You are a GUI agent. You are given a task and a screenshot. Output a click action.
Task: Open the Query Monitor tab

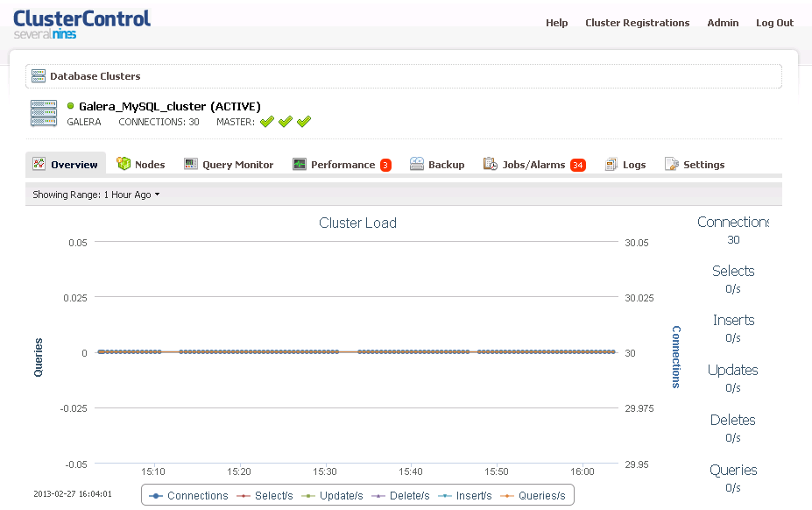point(229,164)
